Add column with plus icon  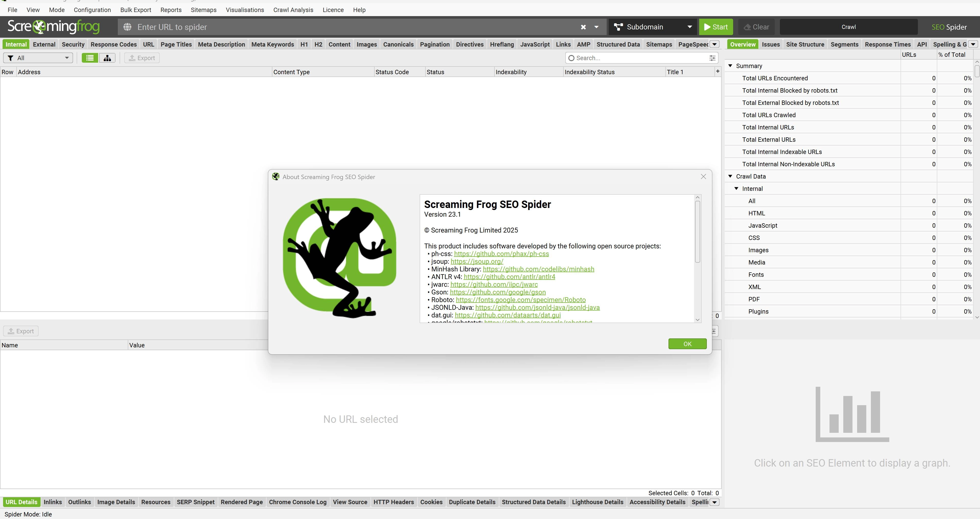[x=718, y=71]
